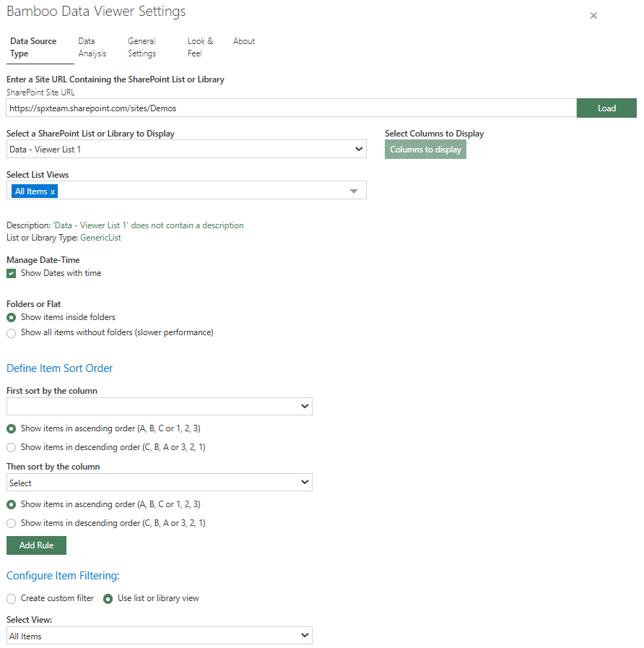Screen dimensions: 644x648
Task: Click the Define Item Sort Order heading
Action: coord(59,368)
